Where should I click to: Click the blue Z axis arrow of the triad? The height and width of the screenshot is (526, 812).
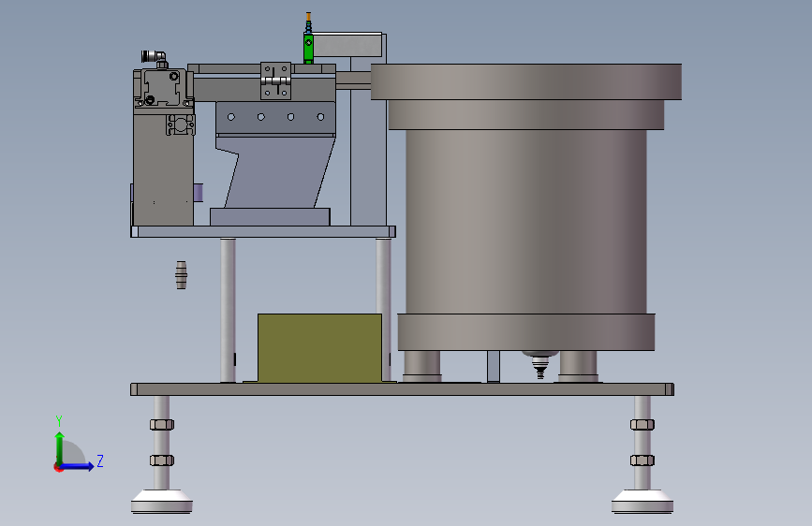78,466
